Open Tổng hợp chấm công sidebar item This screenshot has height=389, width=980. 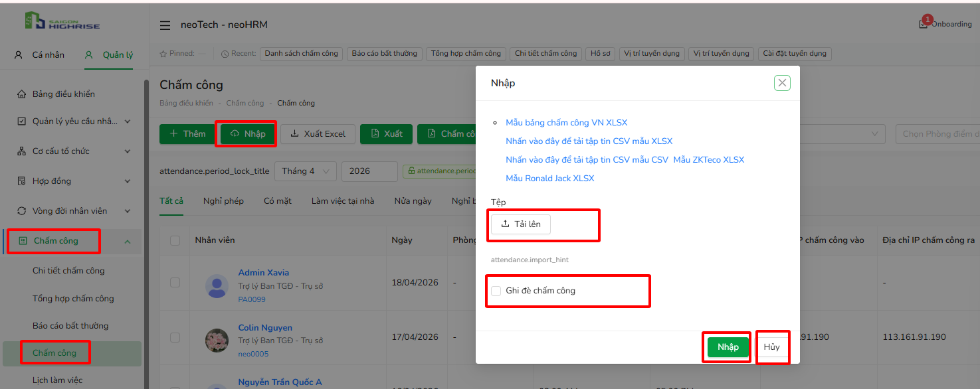click(73, 299)
